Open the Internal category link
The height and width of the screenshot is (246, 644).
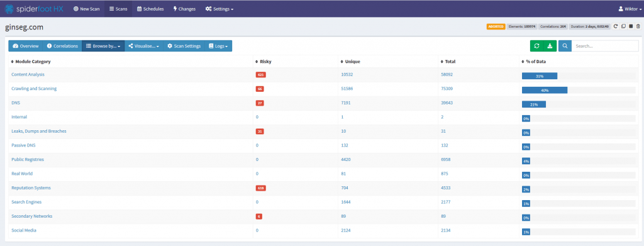(x=19, y=116)
